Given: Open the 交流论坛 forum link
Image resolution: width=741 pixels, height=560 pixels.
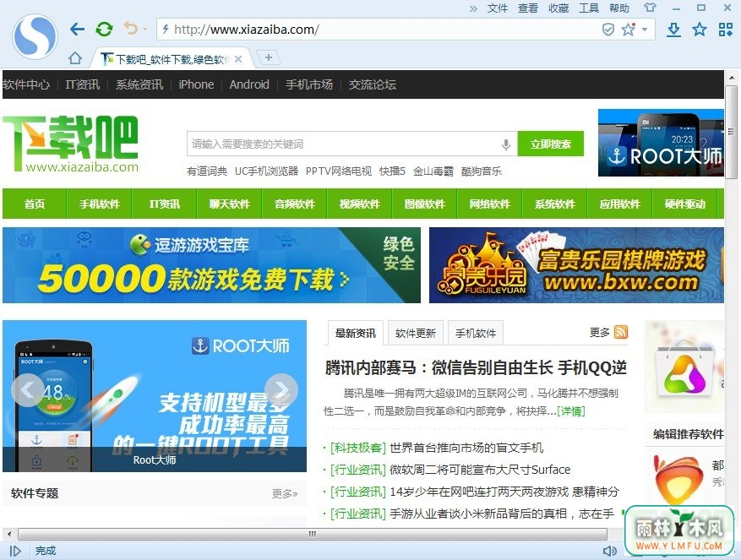Looking at the screenshot, I should [373, 84].
